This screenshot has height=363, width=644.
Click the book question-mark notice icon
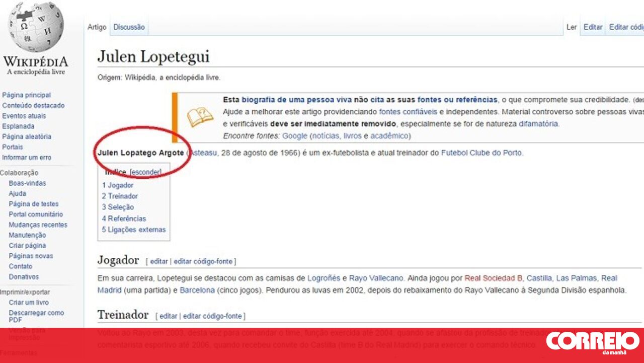pyautogui.click(x=200, y=117)
